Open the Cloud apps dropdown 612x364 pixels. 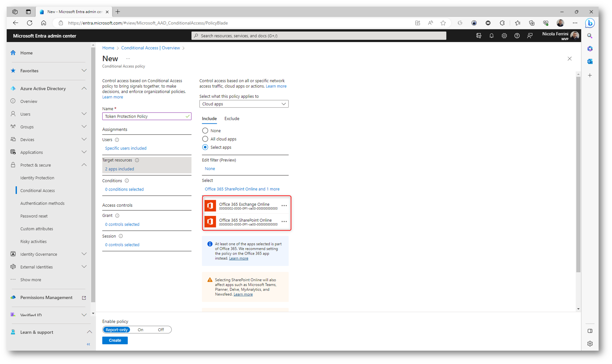244,104
